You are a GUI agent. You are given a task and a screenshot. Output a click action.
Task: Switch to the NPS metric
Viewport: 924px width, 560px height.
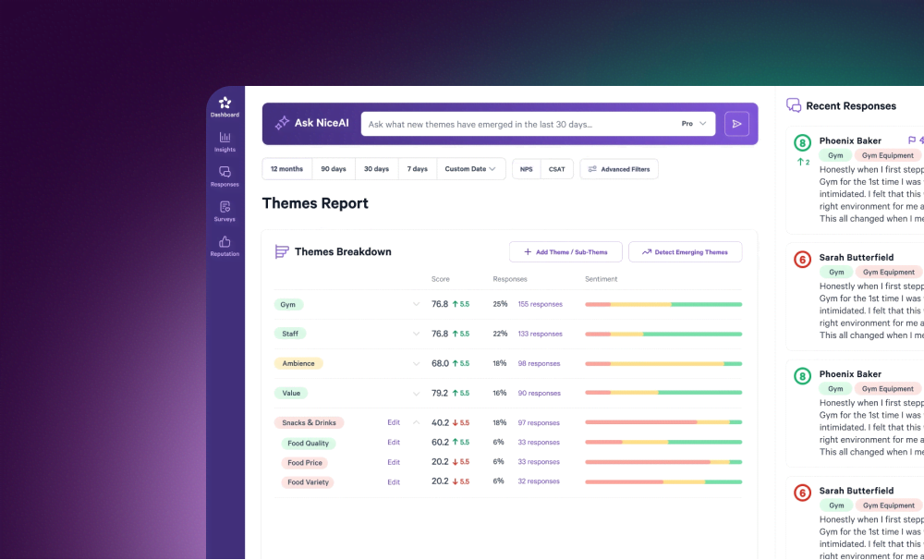[x=527, y=169]
